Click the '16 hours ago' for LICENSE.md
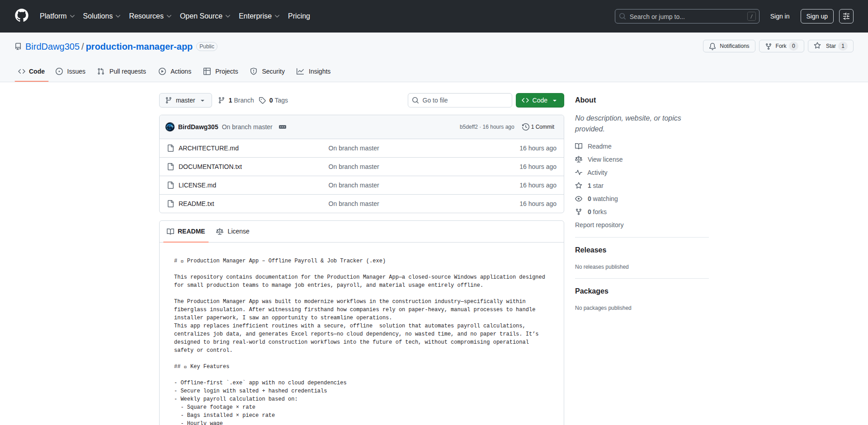The width and height of the screenshot is (868, 425). pos(538,185)
